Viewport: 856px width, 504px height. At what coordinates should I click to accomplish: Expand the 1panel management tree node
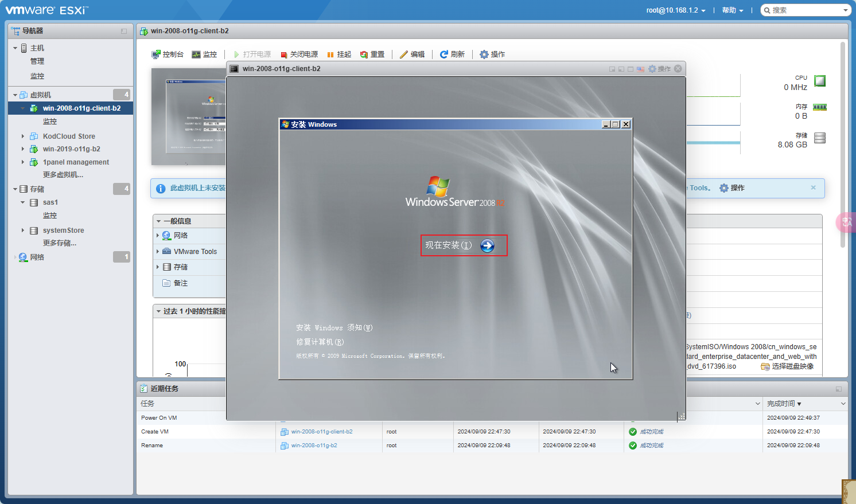[23, 162]
